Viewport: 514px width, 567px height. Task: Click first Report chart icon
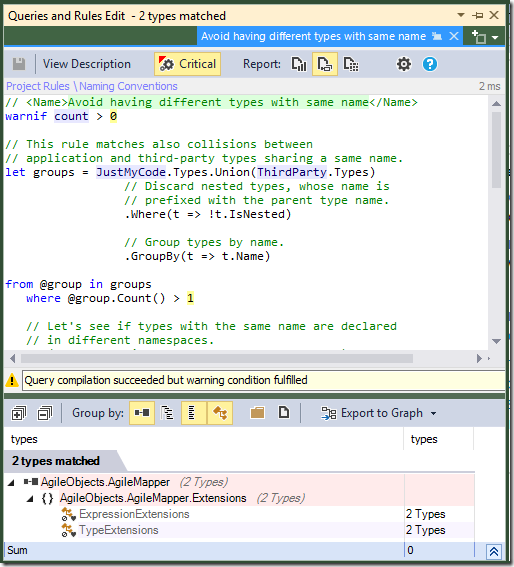299,64
